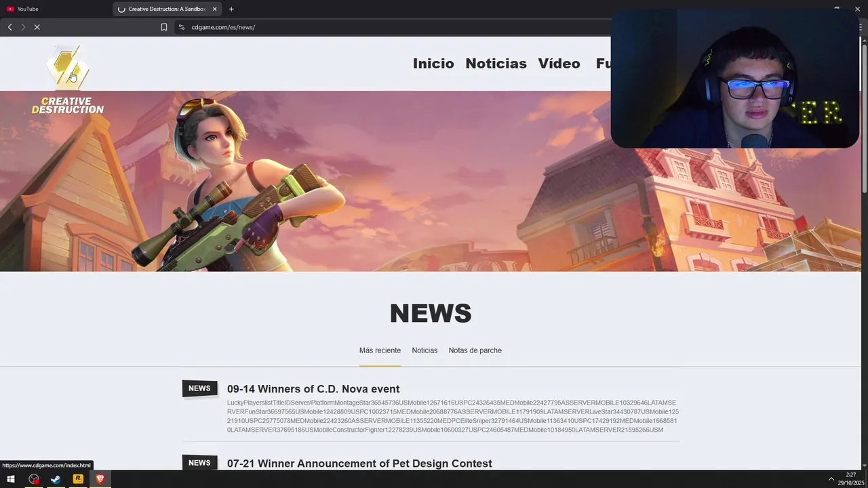The width and height of the screenshot is (868, 488).
Task: Click the Brave browser taskbar icon
Action: coord(100,479)
